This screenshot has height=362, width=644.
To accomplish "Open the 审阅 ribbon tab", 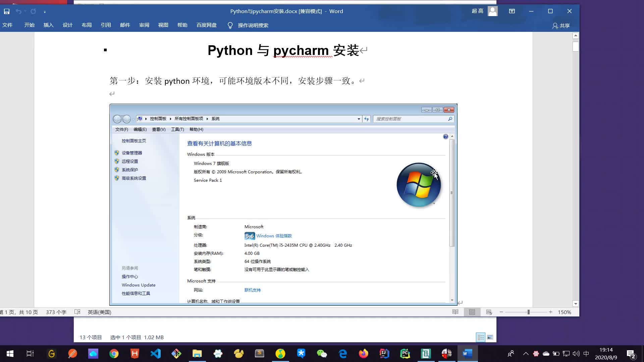I will [144, 25].
